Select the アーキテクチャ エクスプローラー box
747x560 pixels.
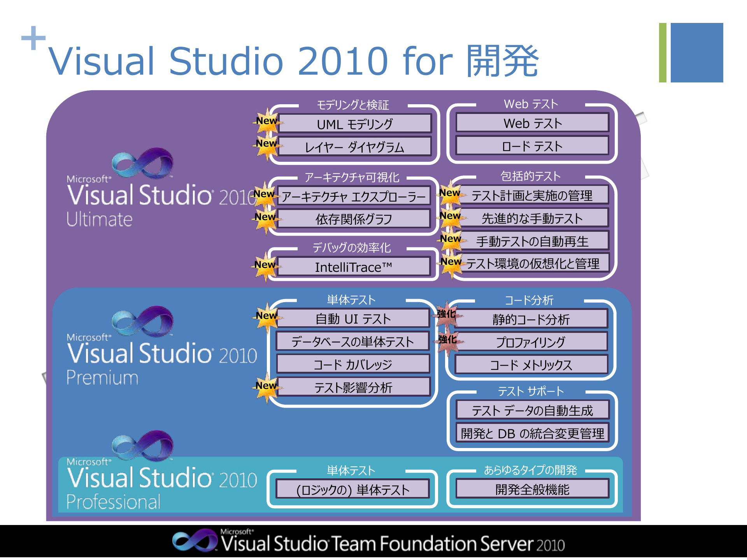354,196
